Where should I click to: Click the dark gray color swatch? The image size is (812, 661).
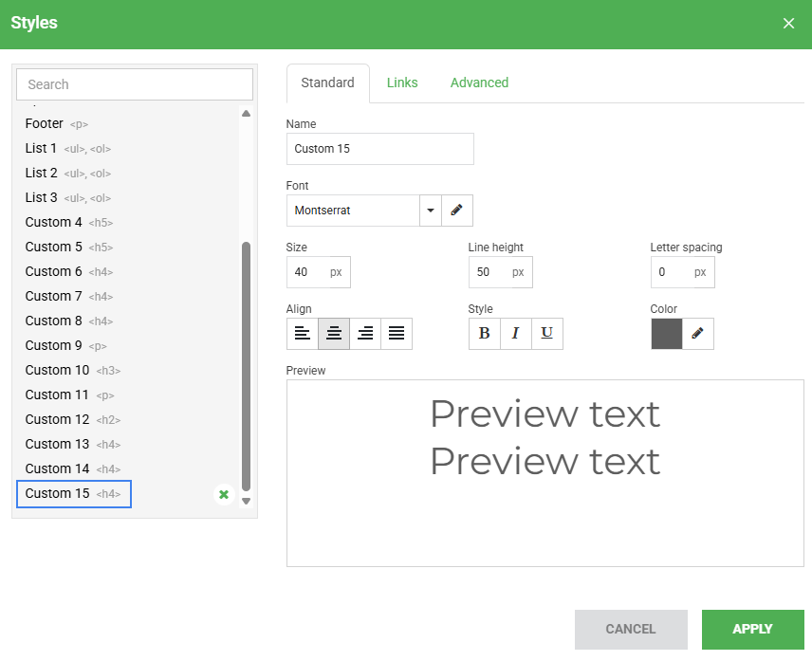(x=666, y=334)
